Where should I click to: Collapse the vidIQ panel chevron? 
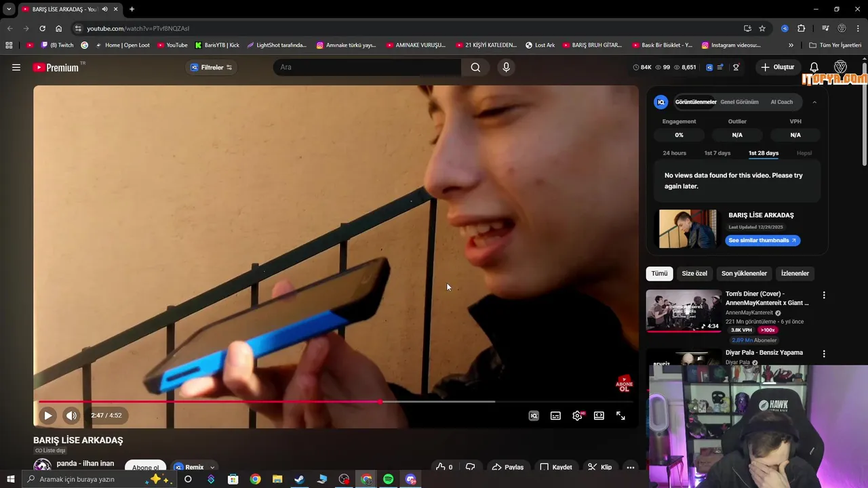pyautogui.click(x=814, y=102)
